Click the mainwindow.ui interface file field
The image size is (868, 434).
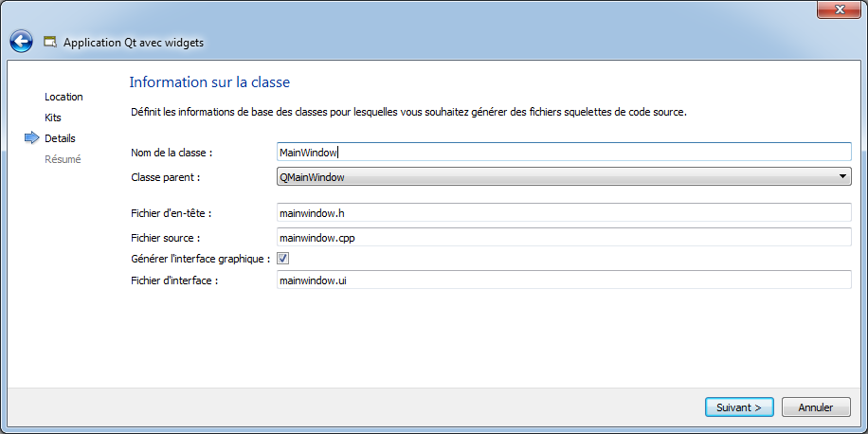coord(564,280)
